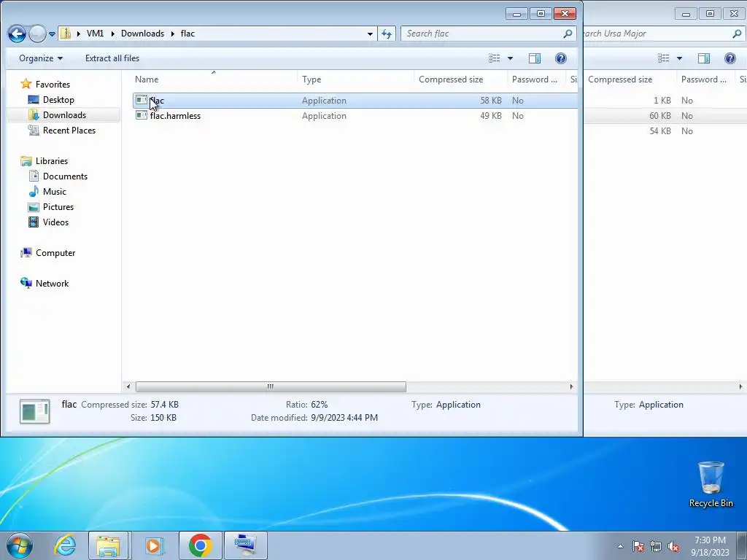Select Recent Places in Favorites
Image resolution: width=747 pixels, height=560 pixels.
tap(69, 130)
